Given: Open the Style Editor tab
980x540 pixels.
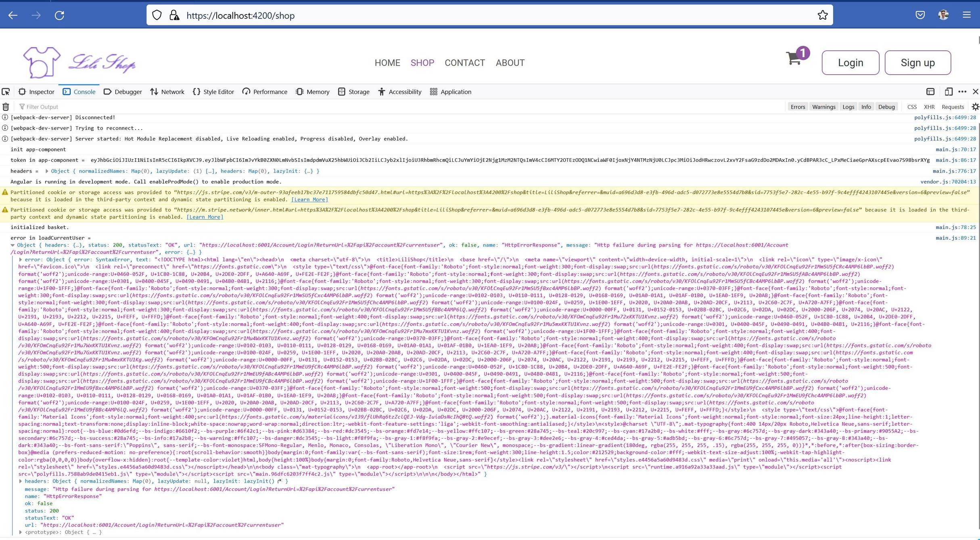Looking at the screenshot, I should [213, 92].
